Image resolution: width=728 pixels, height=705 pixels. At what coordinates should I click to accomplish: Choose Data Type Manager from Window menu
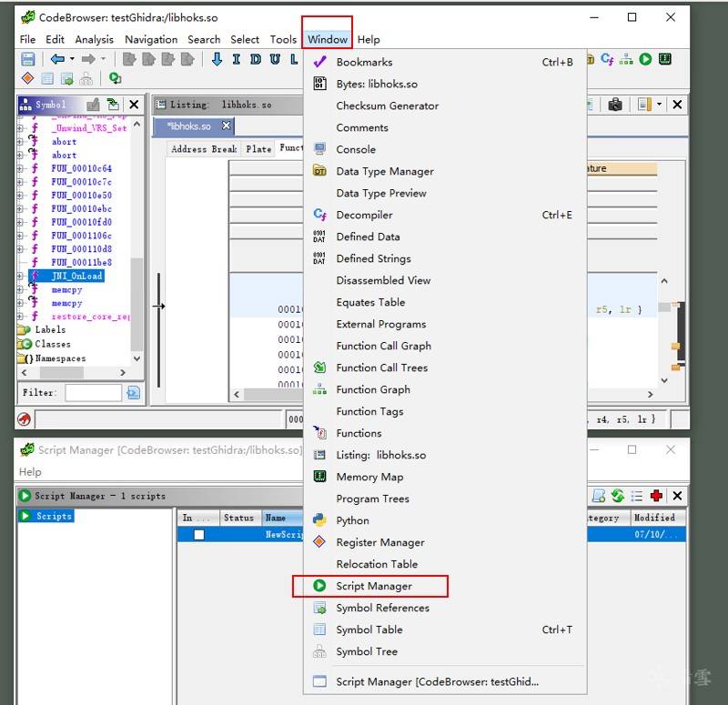[x=445, y=171]
